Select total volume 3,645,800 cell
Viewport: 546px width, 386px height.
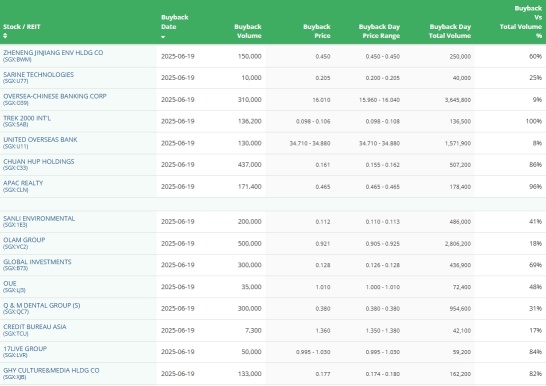click(x=458, y=100)
